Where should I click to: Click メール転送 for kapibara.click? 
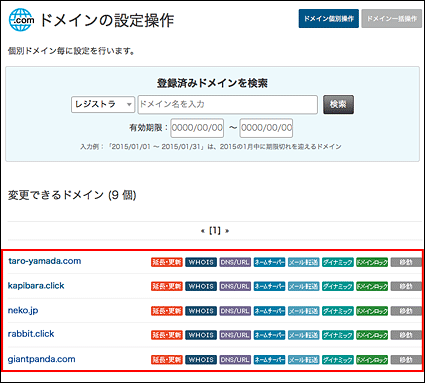point(303,286)
